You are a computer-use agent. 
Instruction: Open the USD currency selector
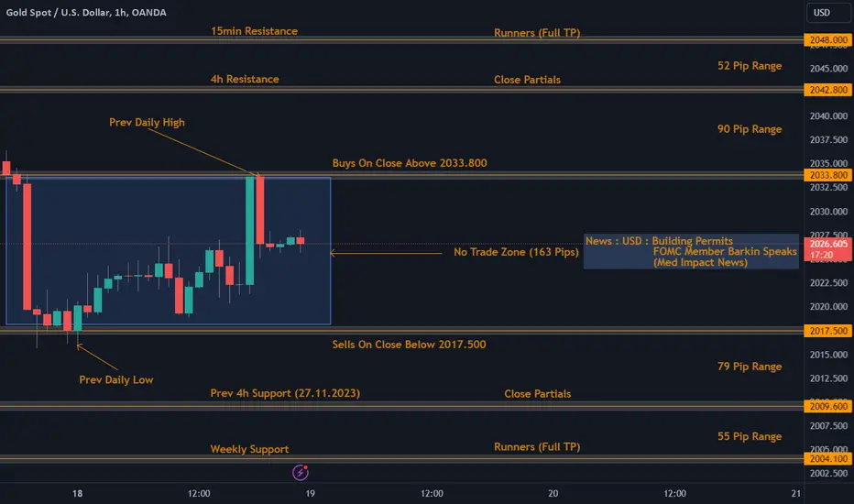point(827,13)
